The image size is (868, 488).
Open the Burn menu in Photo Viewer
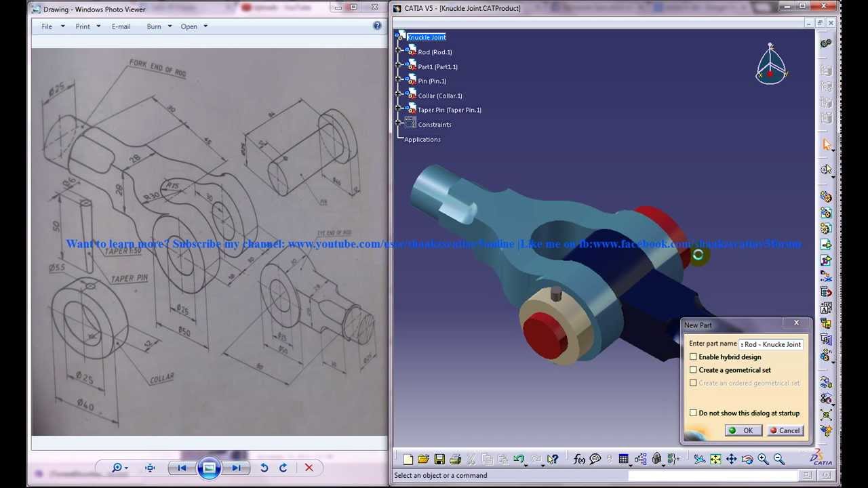pyautogui.click(x=154, y=26)
